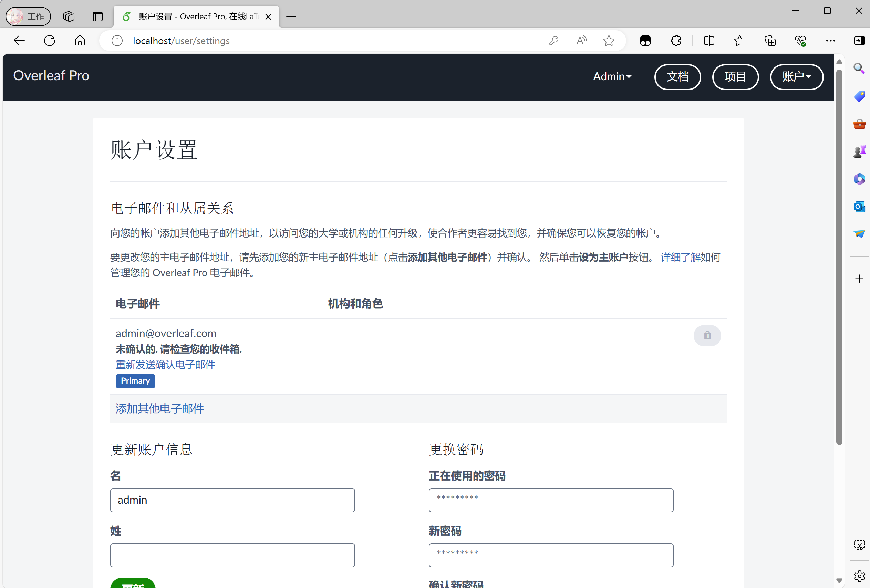Open sidebar Games chess icon
Screen dimensions: 870x588
[x=859, y=151]
